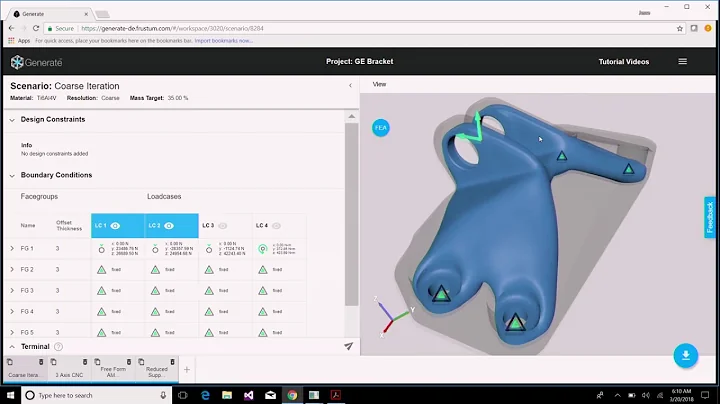Expand the FG 4 row
This screenshot has width=720, height=404.
point(12,311)
